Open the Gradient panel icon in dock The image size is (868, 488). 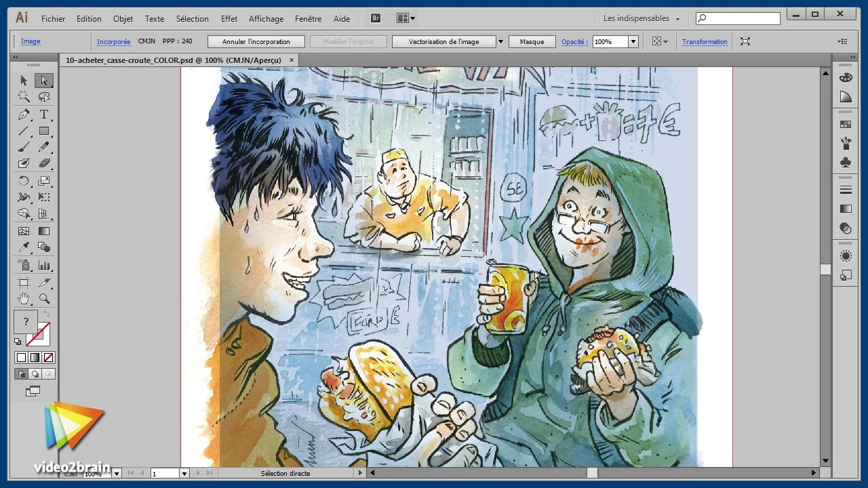coord(846,209)
